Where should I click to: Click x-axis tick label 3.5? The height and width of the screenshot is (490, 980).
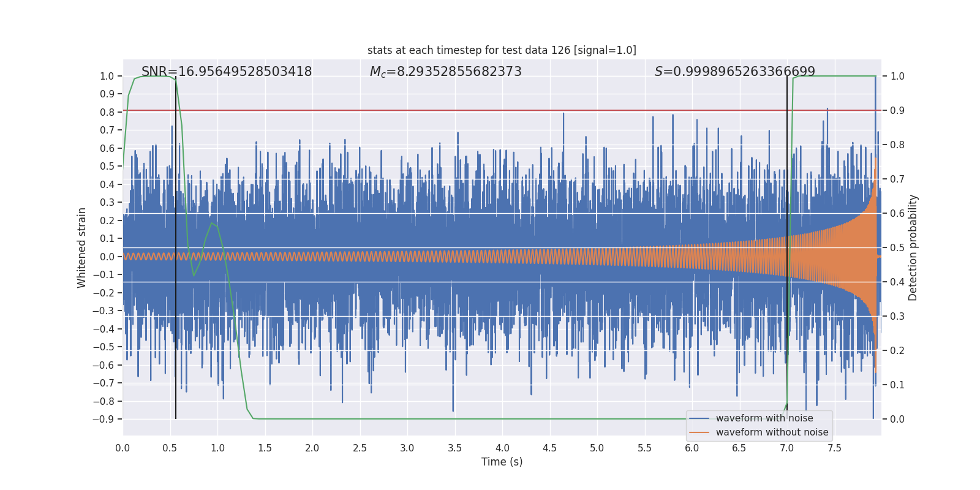click(x=454, y=448)
